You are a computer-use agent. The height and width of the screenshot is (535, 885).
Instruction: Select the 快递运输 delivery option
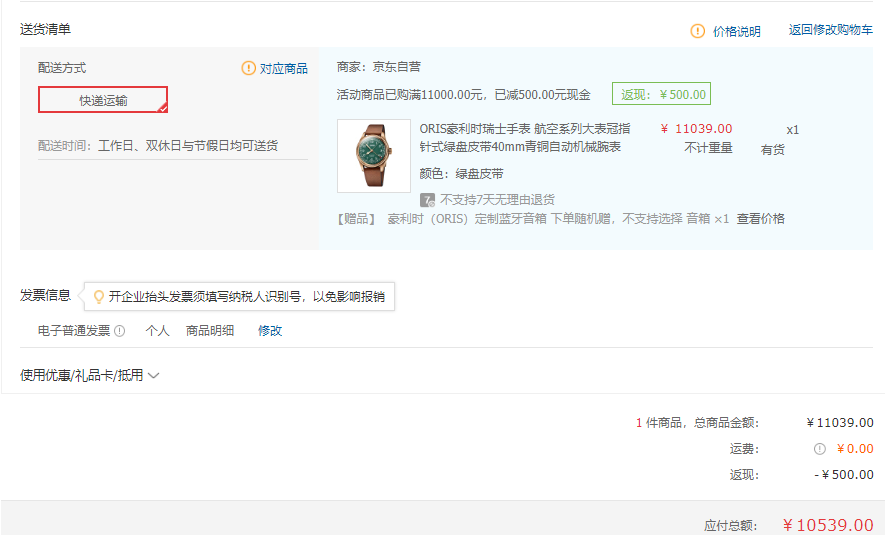pos(103,100)
